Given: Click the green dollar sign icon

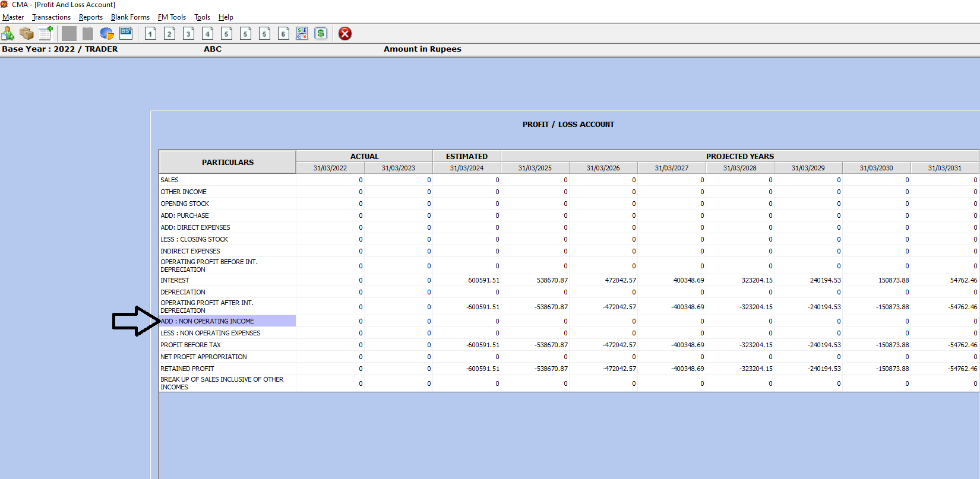Looking at the screenshot, I should [x=321, y=33].
